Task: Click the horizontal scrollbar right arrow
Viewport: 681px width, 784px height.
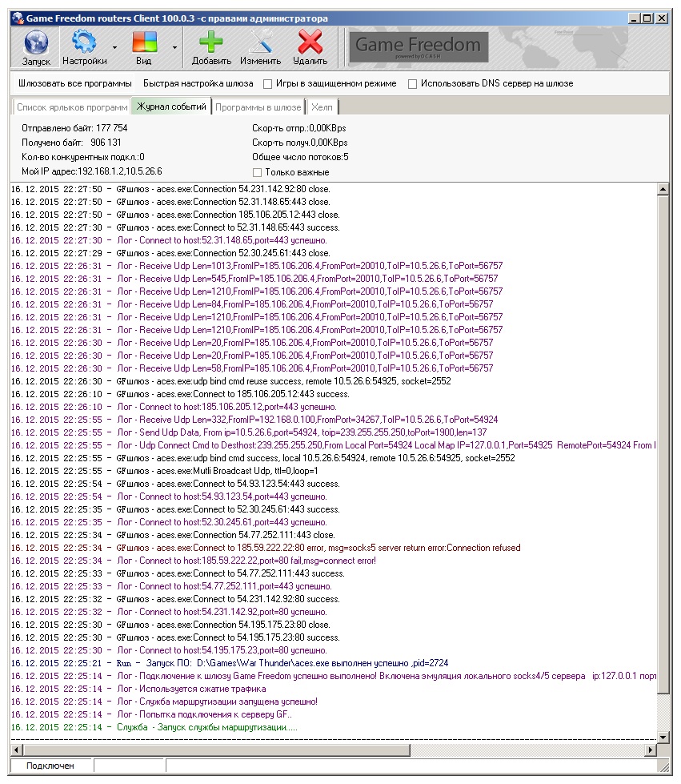Action: (x=651, y=750)
